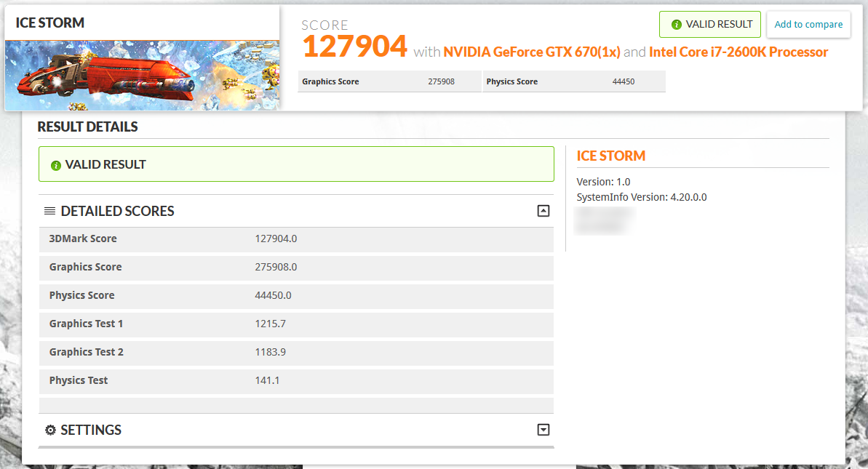
Task: Click the header Graphics Score label
Action: (x=330, y=81)
